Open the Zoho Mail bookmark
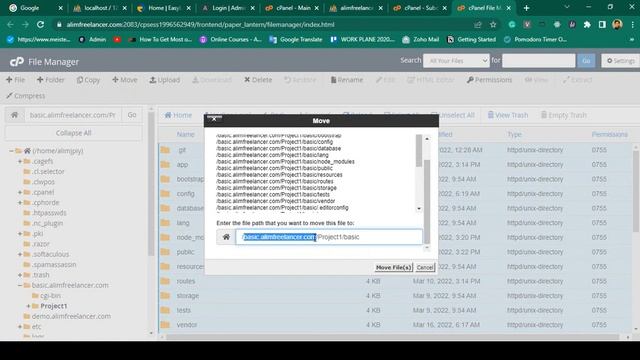640x360 pixels. (x=421, y=40)
